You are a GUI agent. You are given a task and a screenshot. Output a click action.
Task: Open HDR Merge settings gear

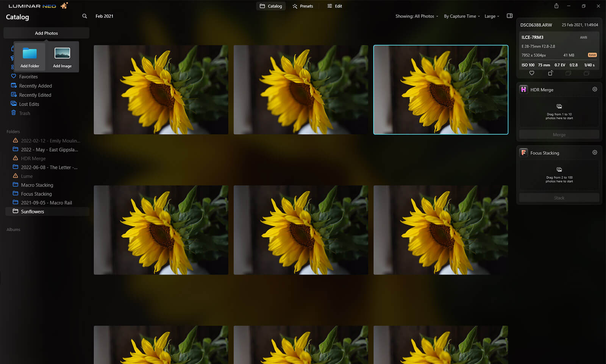pos(595,89)
